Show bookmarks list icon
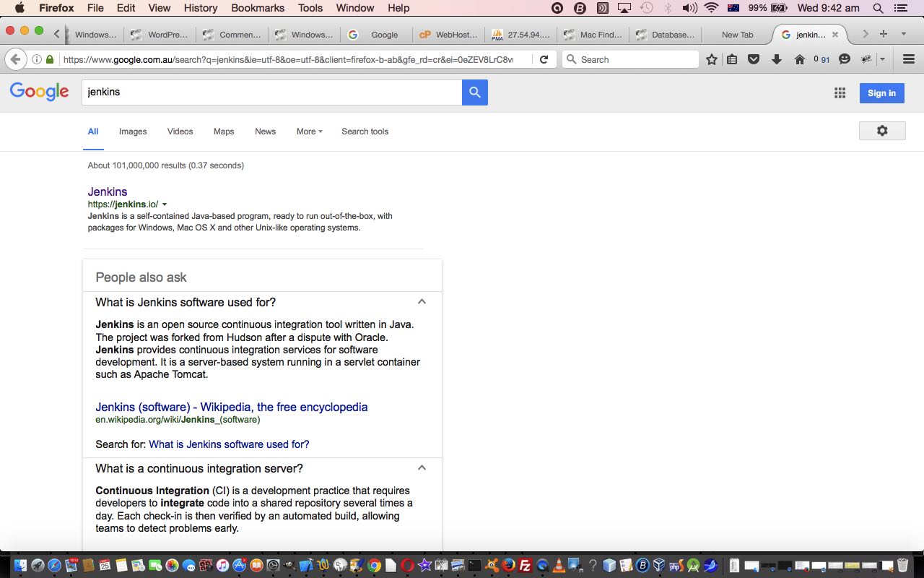 click(732, 59)
